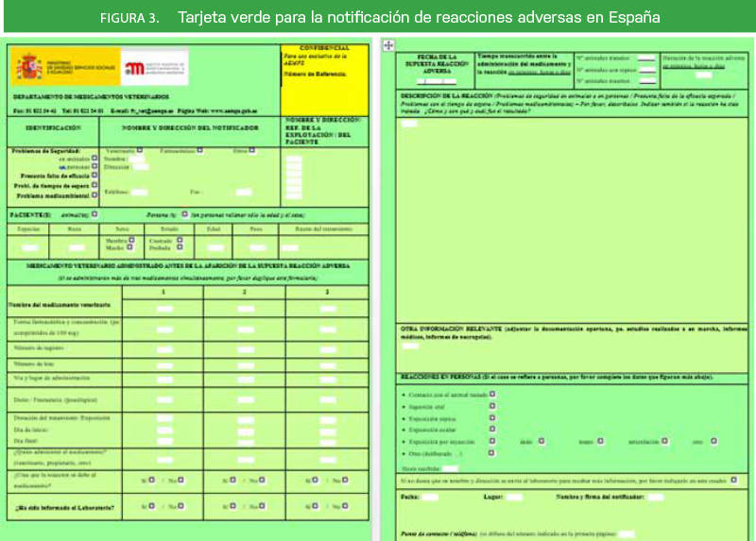Image resolution: width=756 pixels, height=541 pixels.
Task: Tick the do-not-send-to-laboratory consent checkbox
Action: click(734, 480)
